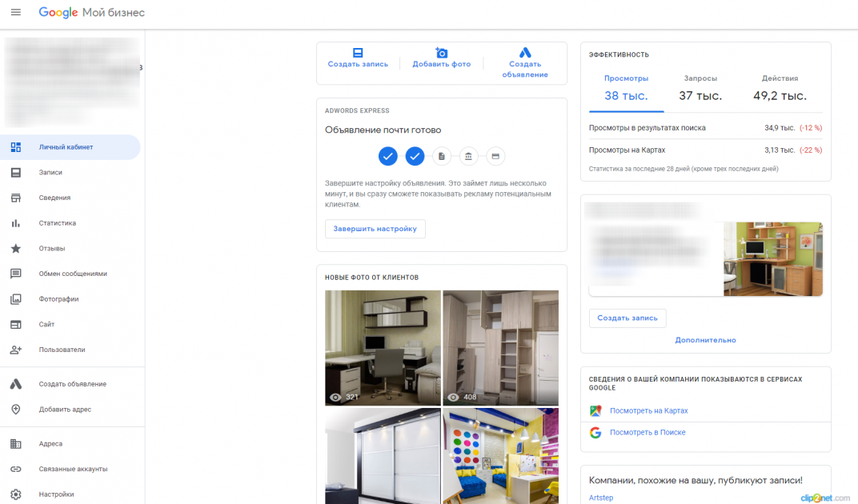Select the second completed checkmark step
858x504 pixels.
(415, 156)
